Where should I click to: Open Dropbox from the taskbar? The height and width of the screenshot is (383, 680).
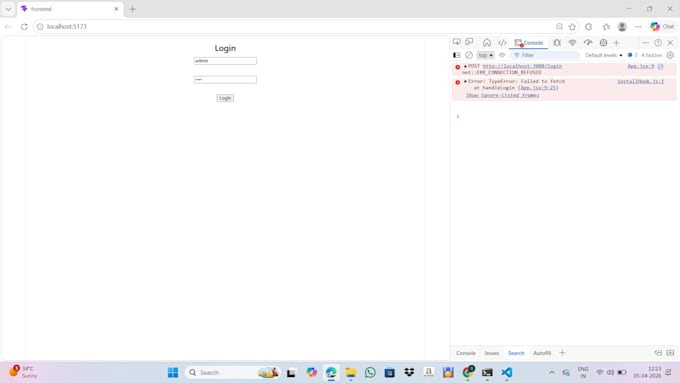(409, 372)
